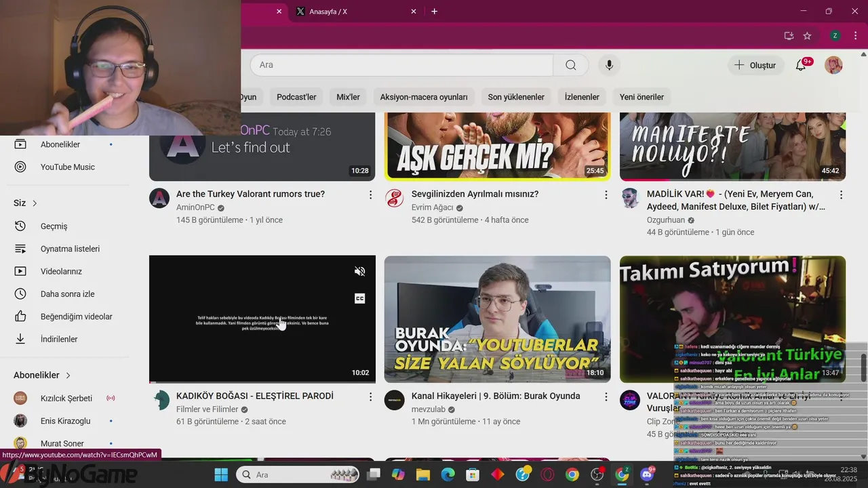Click the install app icon in the address bar

point(789,36)
